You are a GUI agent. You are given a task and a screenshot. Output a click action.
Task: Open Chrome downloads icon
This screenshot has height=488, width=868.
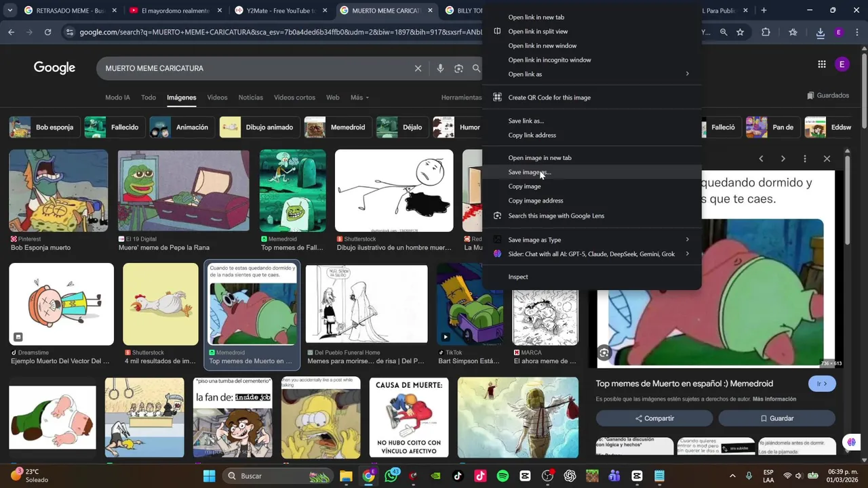pos(820,33)
